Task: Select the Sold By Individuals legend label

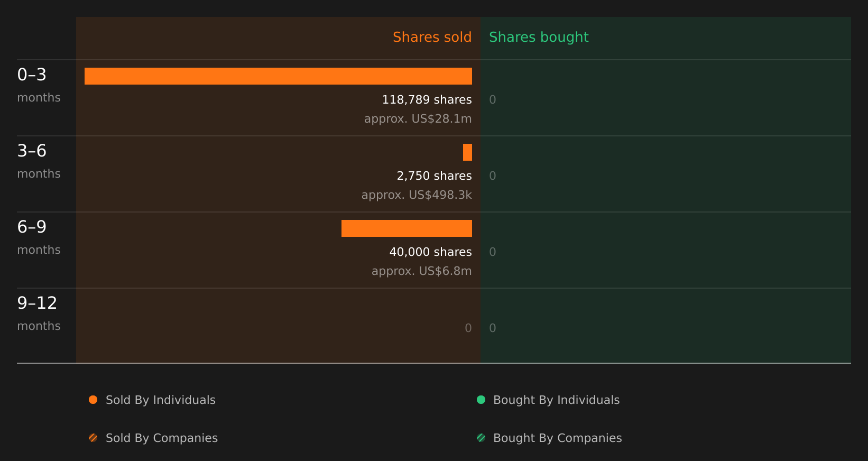Action: (161, 400)
